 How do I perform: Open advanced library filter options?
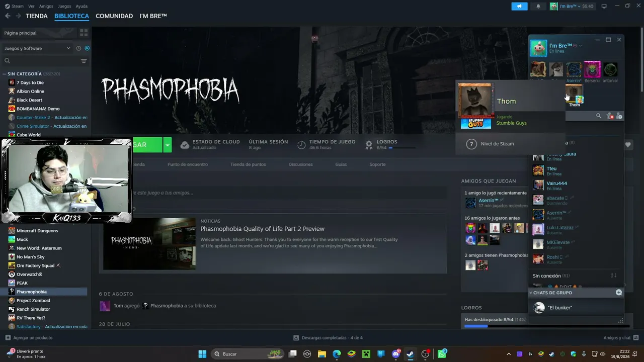[84, 61]
